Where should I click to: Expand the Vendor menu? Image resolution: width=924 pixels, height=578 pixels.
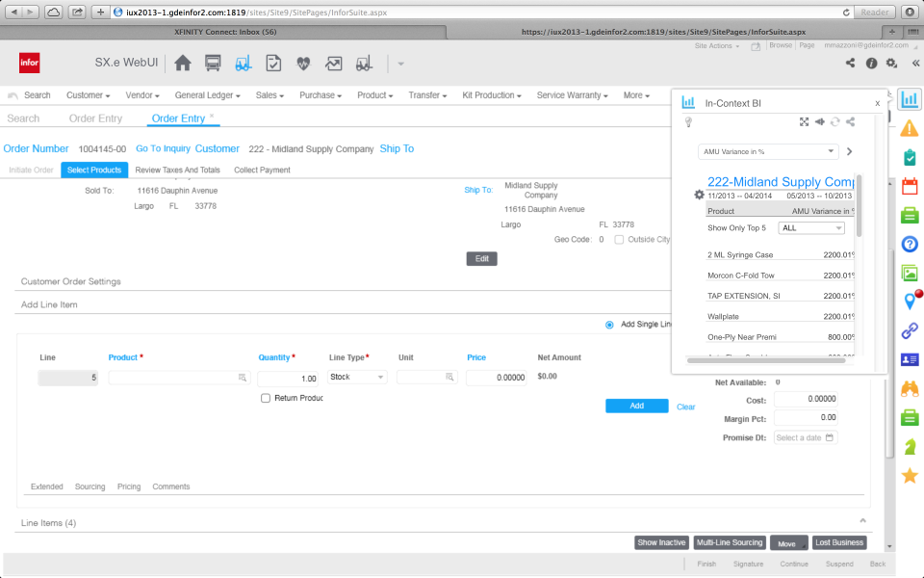(142, 95)
